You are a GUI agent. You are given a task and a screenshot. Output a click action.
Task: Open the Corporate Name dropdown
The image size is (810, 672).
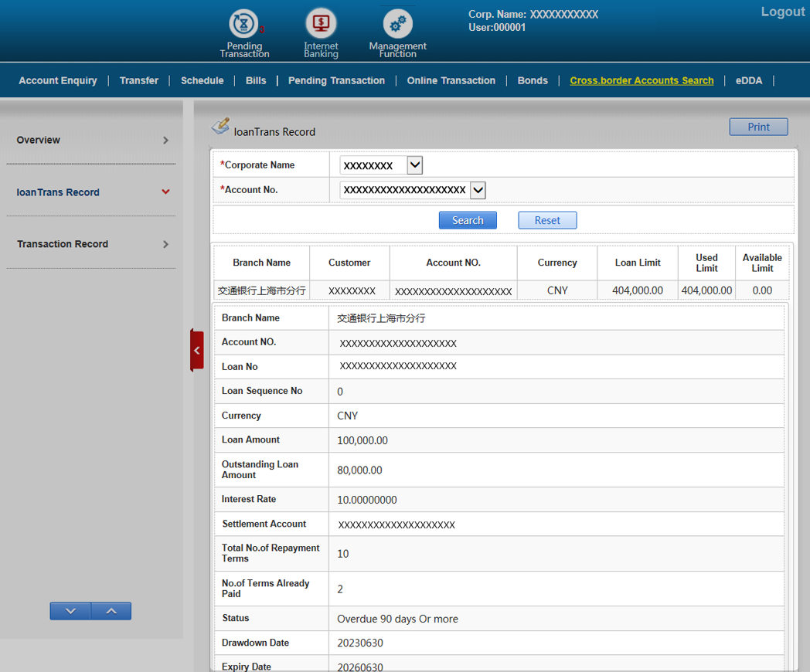coord(415,165)
